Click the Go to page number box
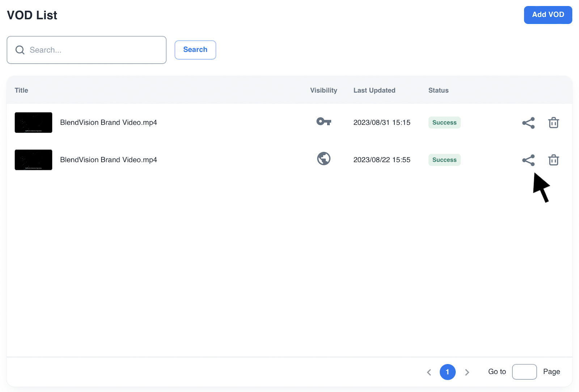The image size is (579, 392). [524, 372]
